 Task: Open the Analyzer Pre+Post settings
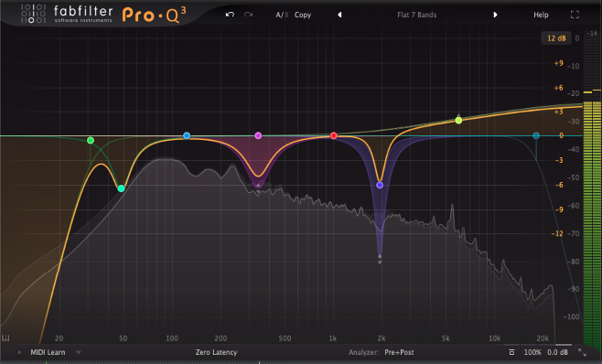[x=399, y=352]
